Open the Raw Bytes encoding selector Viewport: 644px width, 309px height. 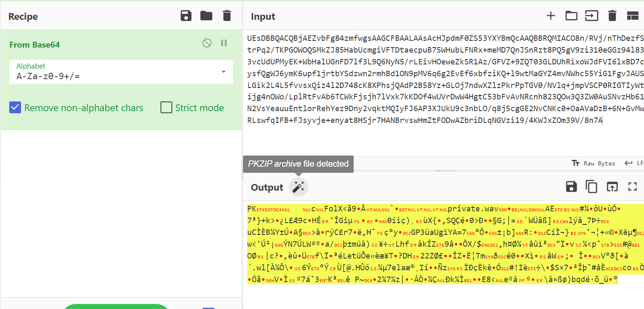593,163
